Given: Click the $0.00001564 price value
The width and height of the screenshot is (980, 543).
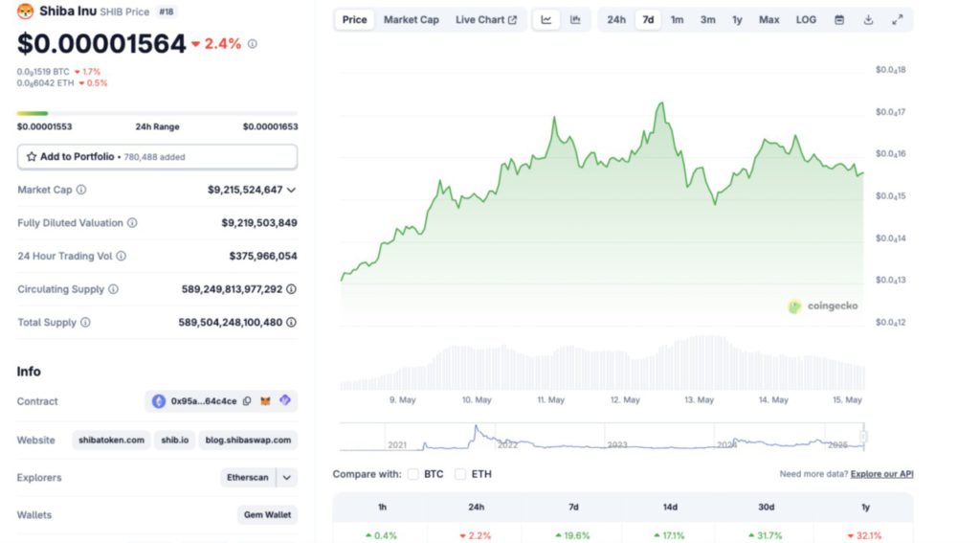Looking at the screenshot, I should (101, 44).
